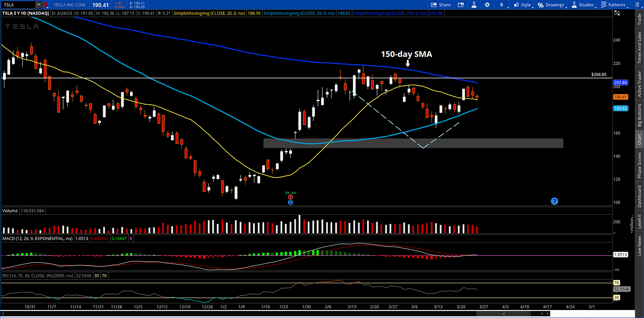Open the Patterns menu
Image resolution: width=644 pixels, height=318 pixels.
tap(613, 5)
